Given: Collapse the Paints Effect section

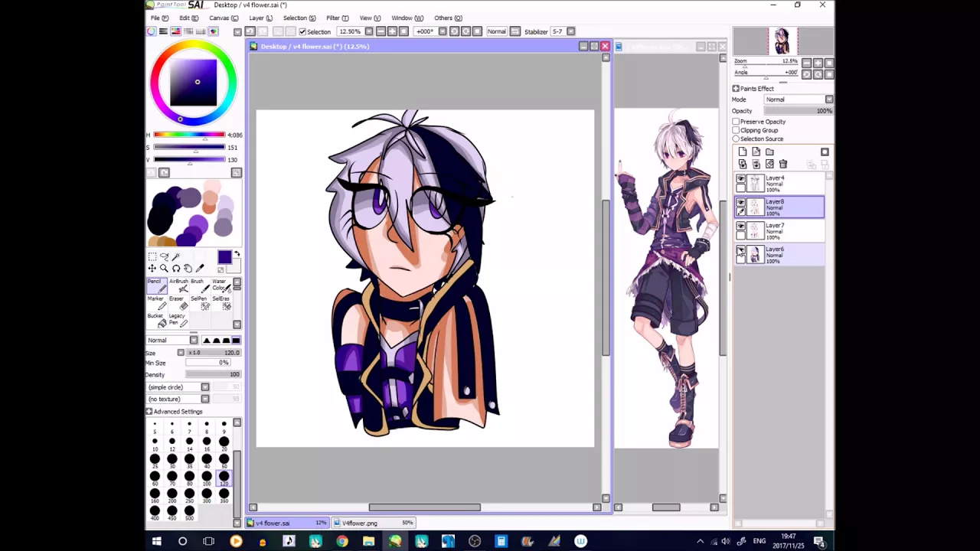Looking at the screenshot, I should point(736,89).
